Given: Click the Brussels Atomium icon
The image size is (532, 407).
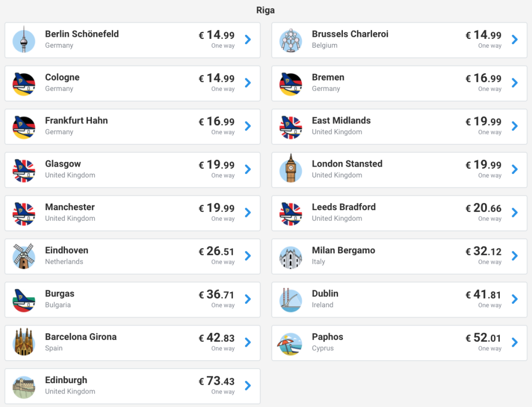Looking at the screenshot, I should 290,40.
